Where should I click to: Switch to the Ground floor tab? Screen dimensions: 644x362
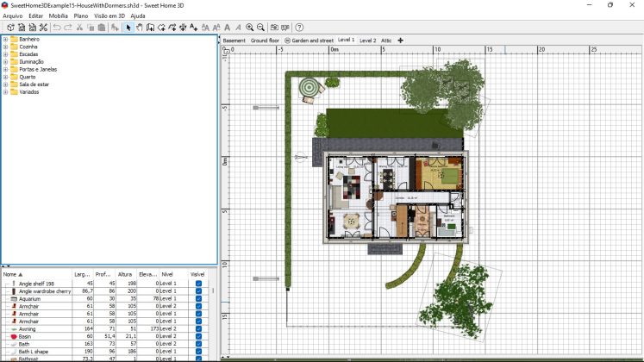point(265,41)
